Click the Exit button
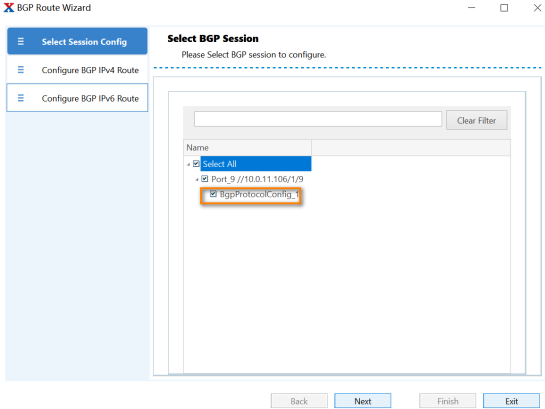Viewport: 545px width, 409px height. [511, 401]
